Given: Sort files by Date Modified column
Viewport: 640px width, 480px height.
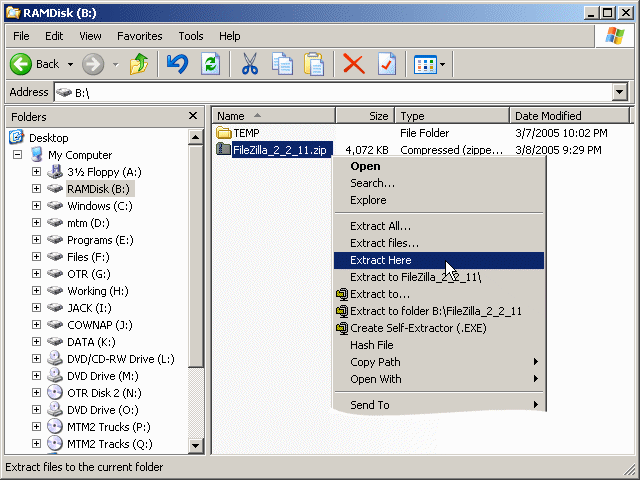Looking at the screenshot, I should [548, 116].
